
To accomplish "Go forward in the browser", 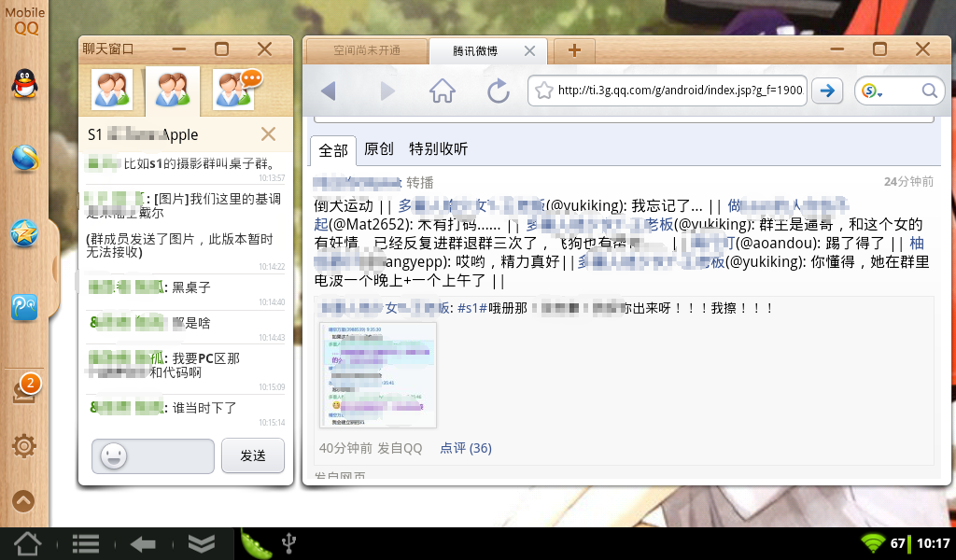I will point(387,91).
